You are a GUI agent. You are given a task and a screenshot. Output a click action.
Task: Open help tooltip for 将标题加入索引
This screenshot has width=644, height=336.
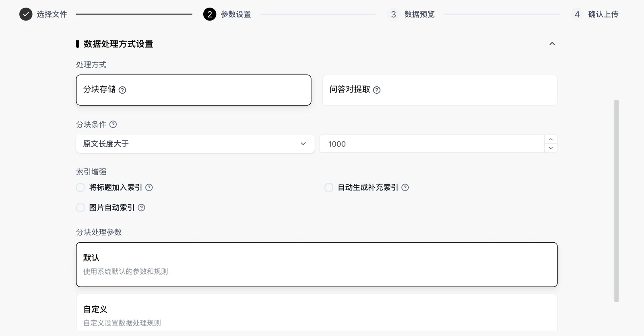tap(149, 187)
